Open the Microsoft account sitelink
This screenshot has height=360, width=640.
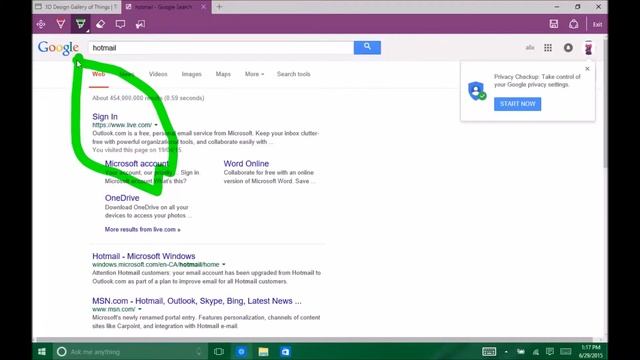click(x=137, y=163)
